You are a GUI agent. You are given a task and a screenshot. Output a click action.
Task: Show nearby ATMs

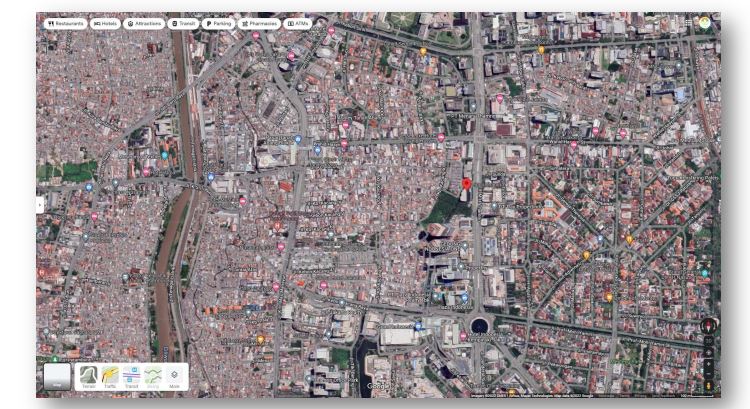click(298, 23)
